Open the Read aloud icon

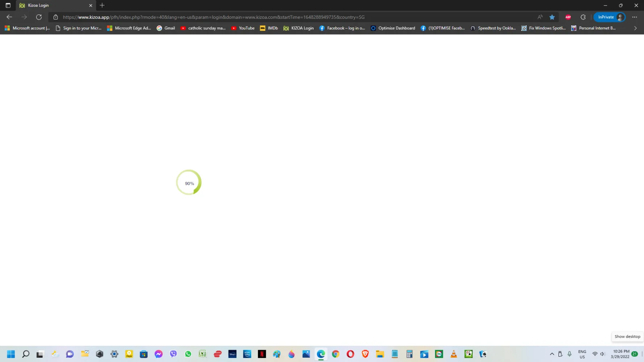point(540,17)
